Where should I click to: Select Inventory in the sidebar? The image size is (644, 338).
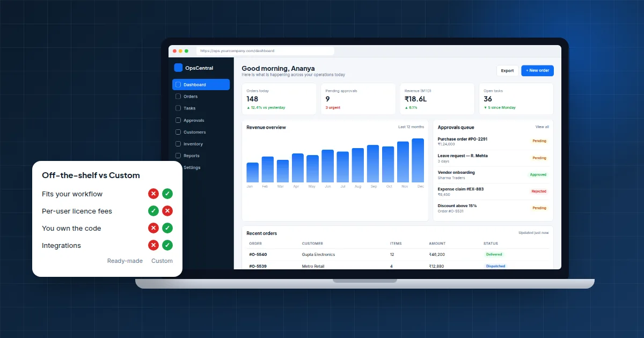(x=201, y=144)
